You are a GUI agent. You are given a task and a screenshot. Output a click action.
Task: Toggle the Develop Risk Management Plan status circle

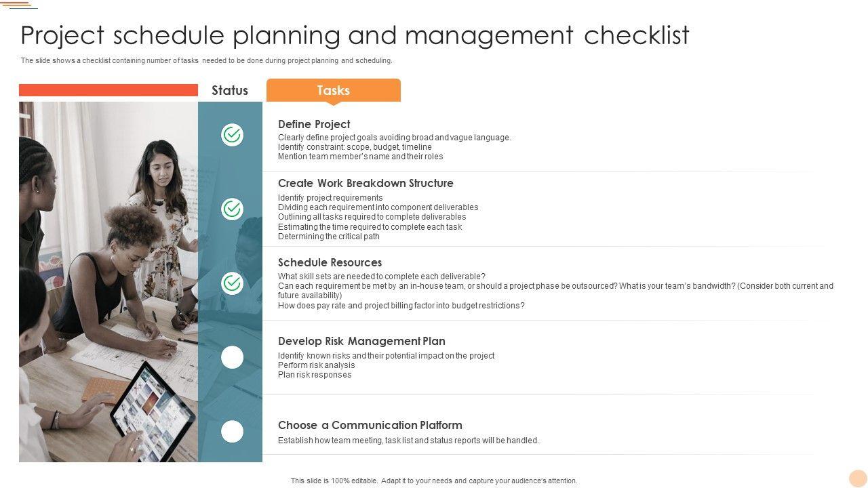tap(232, 357)
